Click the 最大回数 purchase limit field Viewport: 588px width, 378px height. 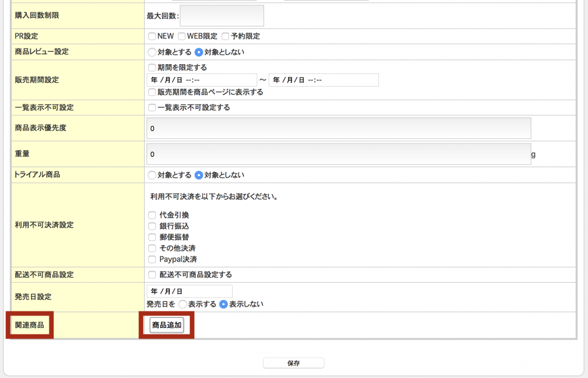coord(221,15)
